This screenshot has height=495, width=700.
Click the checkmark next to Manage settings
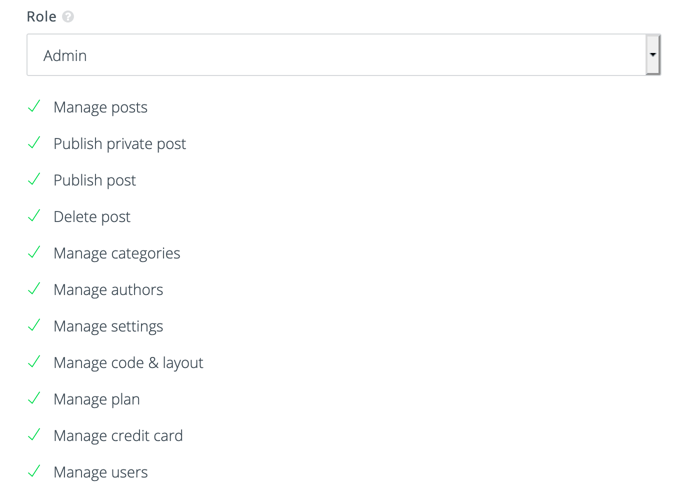tap(34, 325)
